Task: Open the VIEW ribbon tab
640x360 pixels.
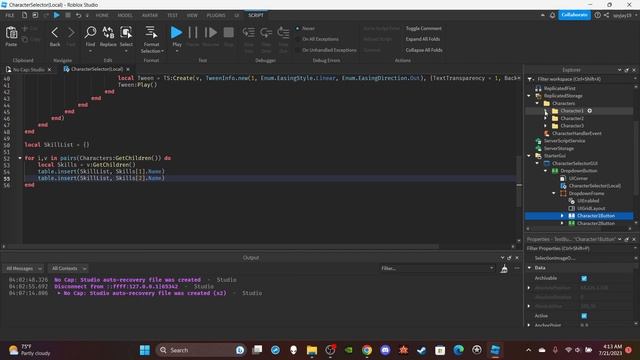Action: (x=192, y=15)
